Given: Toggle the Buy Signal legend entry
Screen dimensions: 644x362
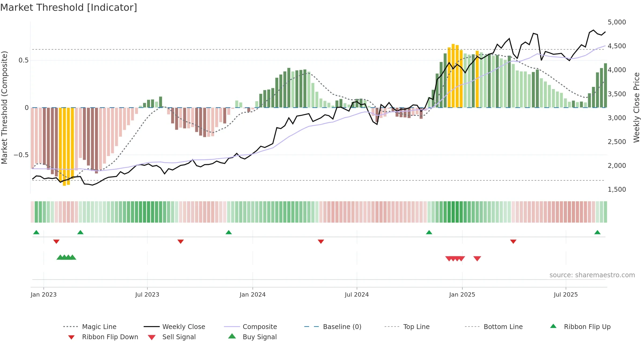Looking at the screenshot, I should click(x=252, y=337).
